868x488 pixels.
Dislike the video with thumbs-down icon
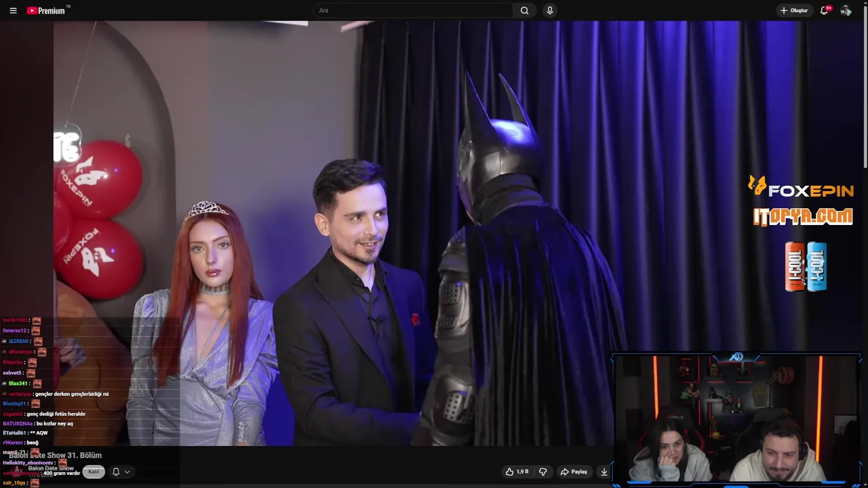point(542,472)
